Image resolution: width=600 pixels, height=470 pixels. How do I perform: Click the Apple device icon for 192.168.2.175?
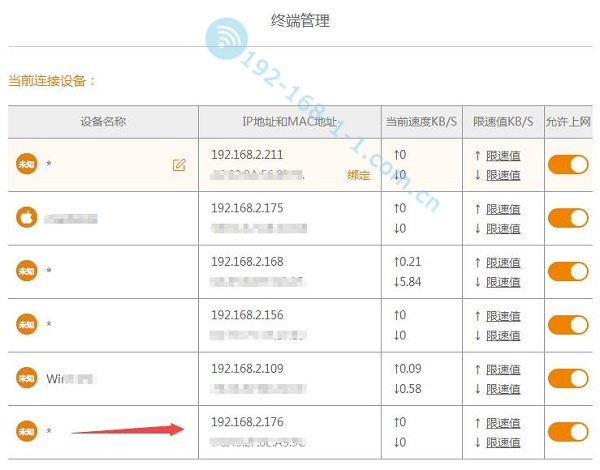[x=26, y=217]
